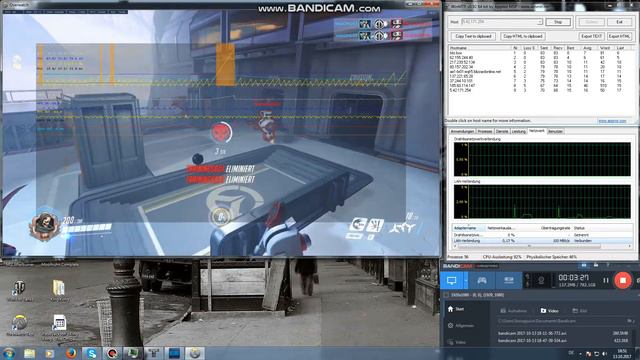Click Worst column header in WinMTR
The width and height of the screenshot is (640, 360).
pos(606,48)
